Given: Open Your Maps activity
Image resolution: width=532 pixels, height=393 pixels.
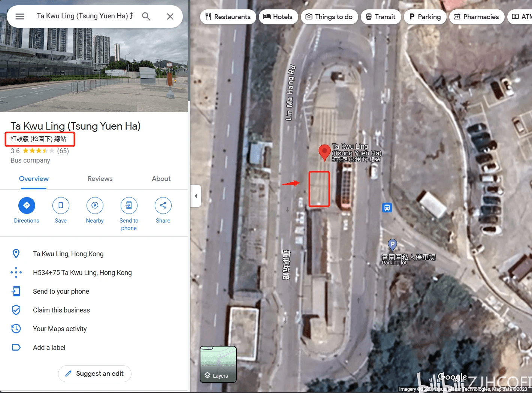Looking at the screenshot, I should click(x=60, y=329).
